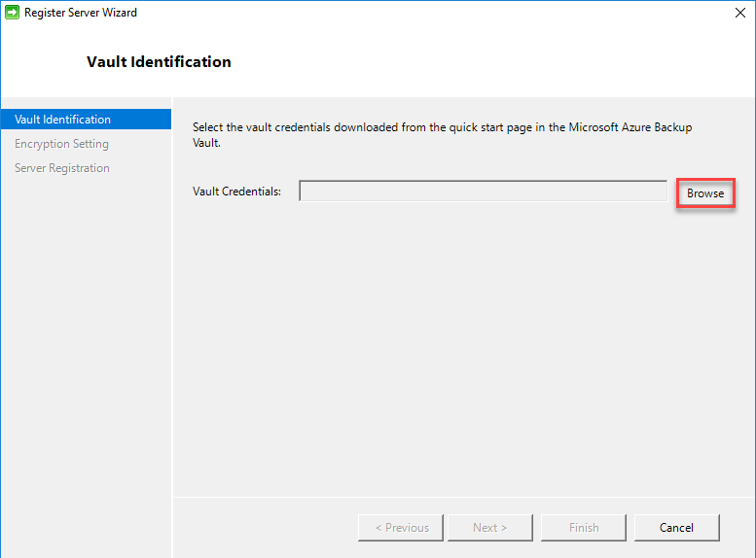Close the Register Server Wizard window
The height and width of the screenshot is (558, 756).
pos(741,13)
